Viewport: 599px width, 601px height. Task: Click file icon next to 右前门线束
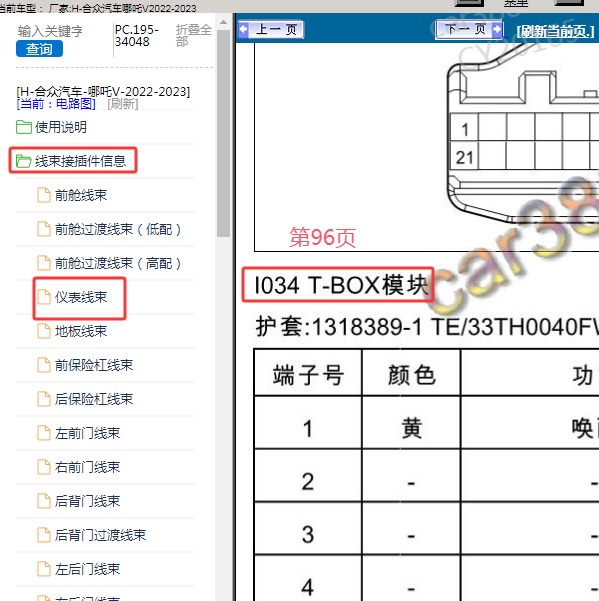point(44,467)
